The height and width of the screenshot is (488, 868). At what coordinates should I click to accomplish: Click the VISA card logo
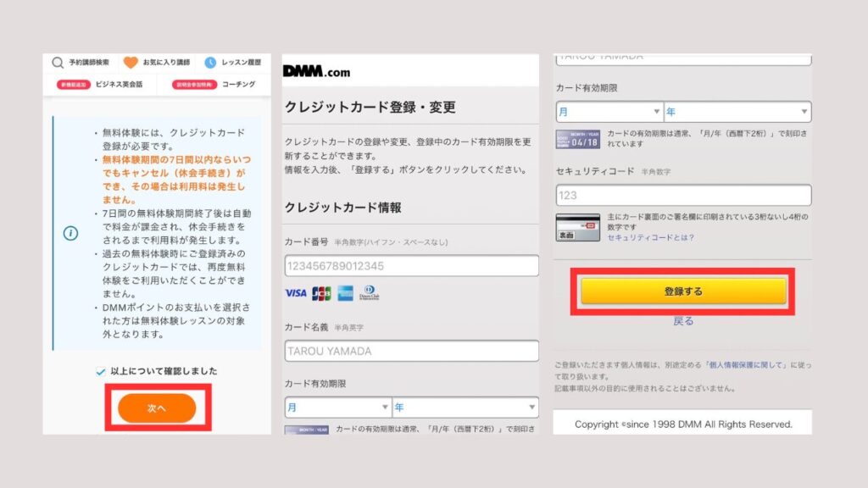point(296,293)
